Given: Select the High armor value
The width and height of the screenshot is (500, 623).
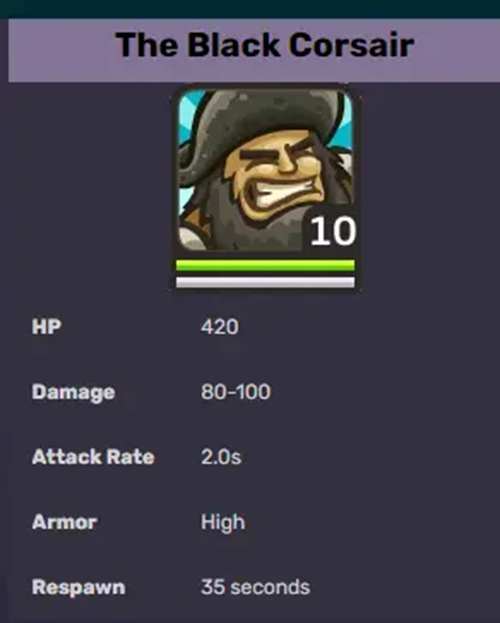Looking at the screenshot, I should [x=223, y=523].
